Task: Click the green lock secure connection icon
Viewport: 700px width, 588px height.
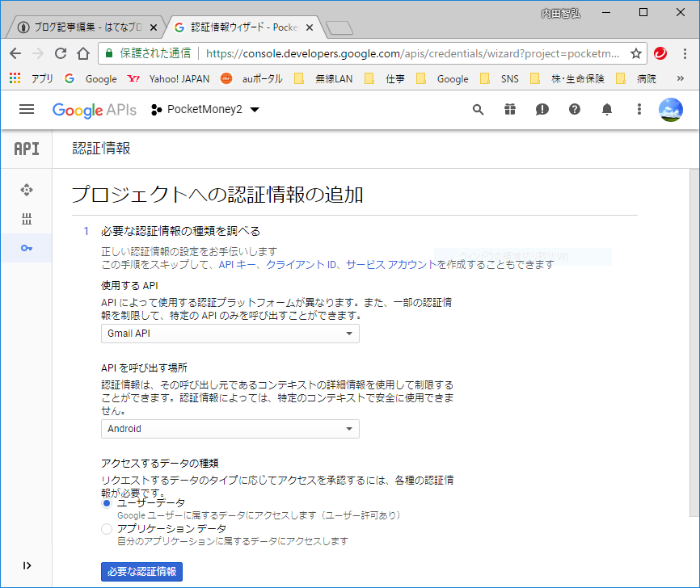Action: click(108, 53)
